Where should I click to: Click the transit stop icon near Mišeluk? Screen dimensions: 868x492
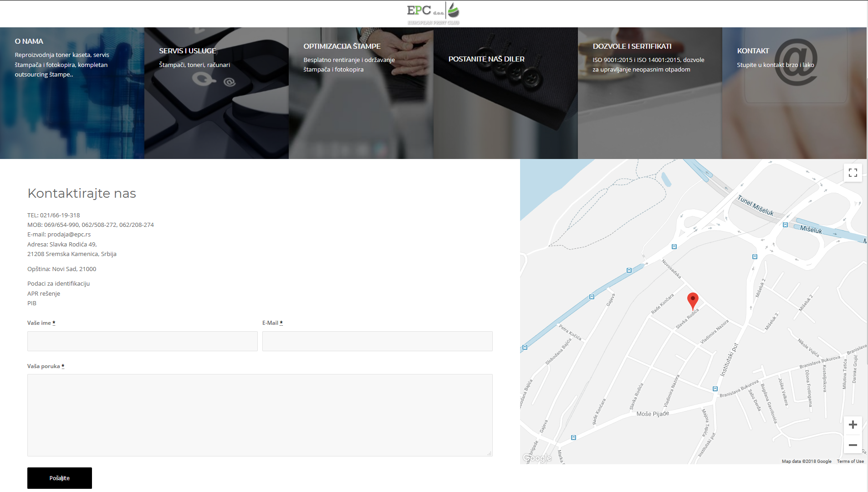(785, 225)
